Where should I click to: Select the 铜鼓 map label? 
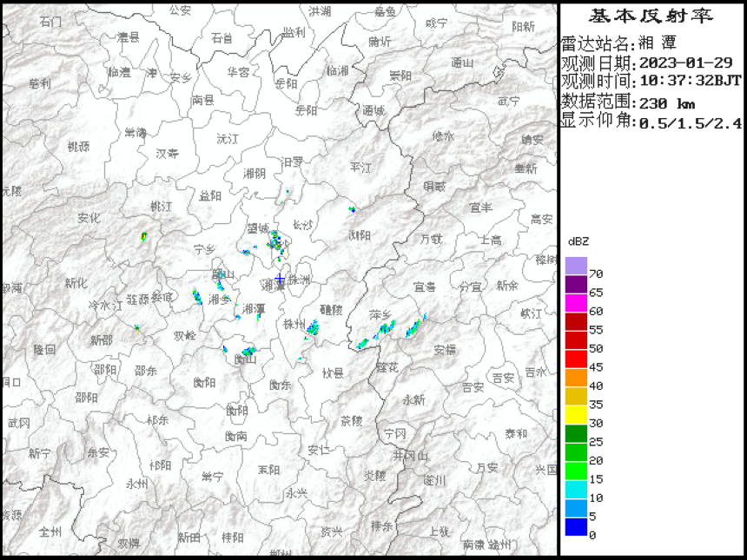tap(434, 187)
